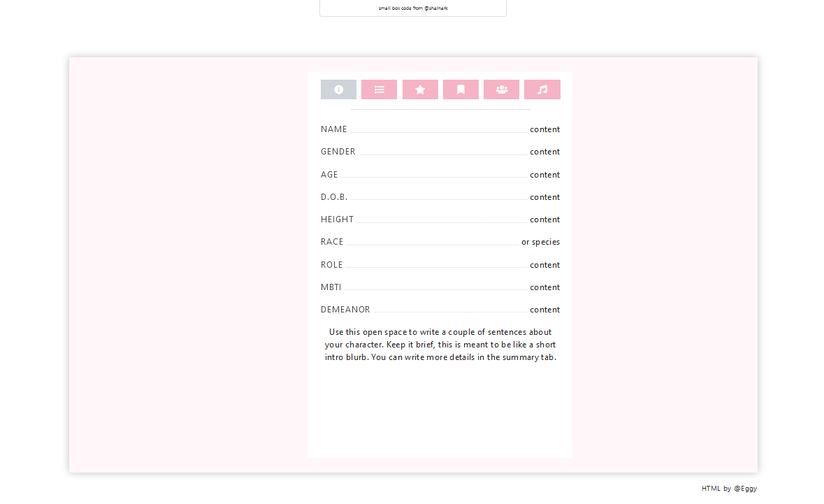Select the AGE content text
Viewport: 824px width, 504px height.
coord(545,174)
